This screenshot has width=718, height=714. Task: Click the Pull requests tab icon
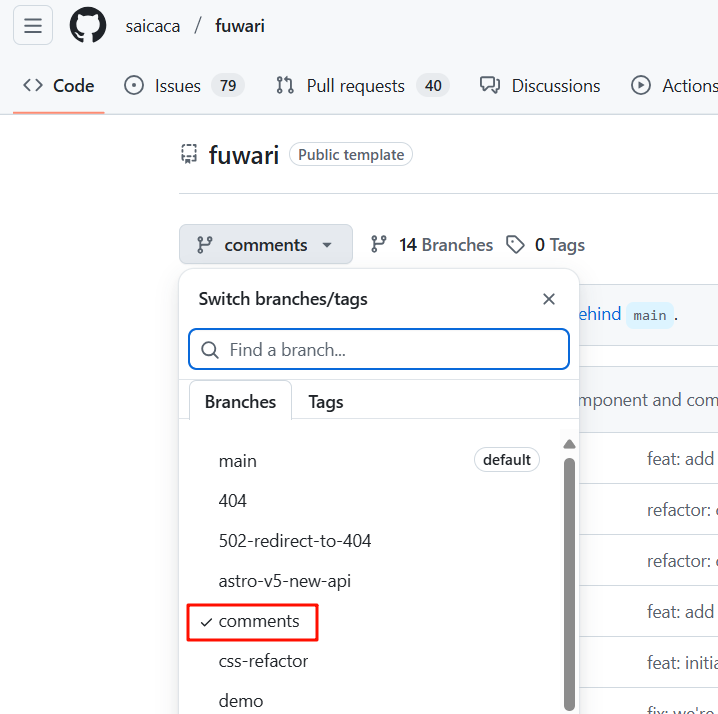[285, 86]
